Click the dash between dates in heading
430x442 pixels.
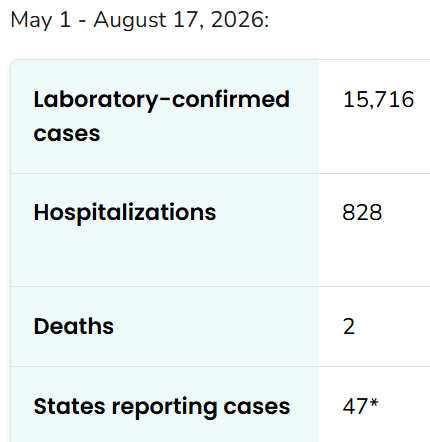82,23
